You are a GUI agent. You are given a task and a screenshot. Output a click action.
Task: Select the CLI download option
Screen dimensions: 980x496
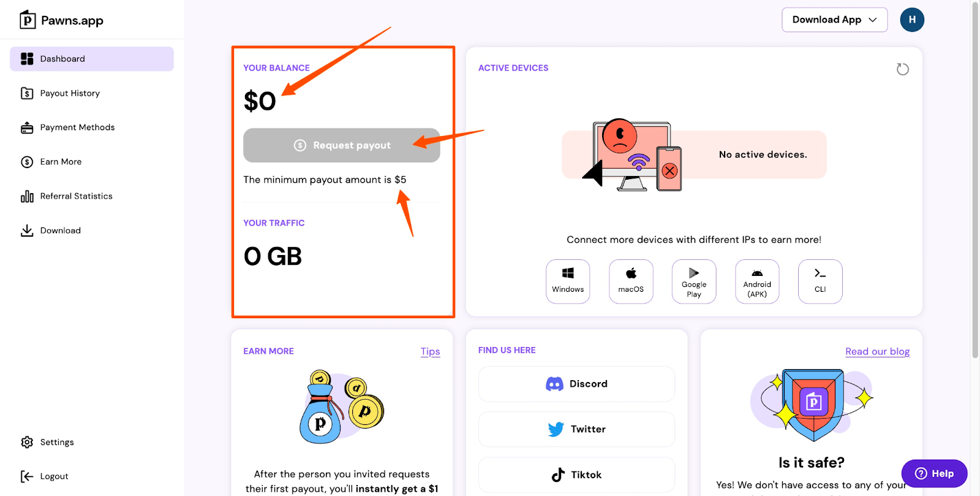pos(820,281)
